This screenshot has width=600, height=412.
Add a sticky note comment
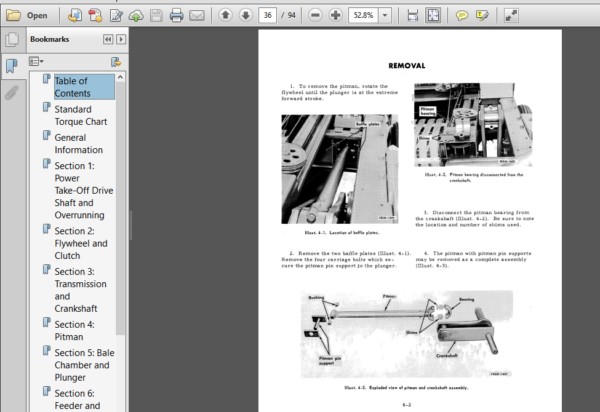[x=462, y=15]
